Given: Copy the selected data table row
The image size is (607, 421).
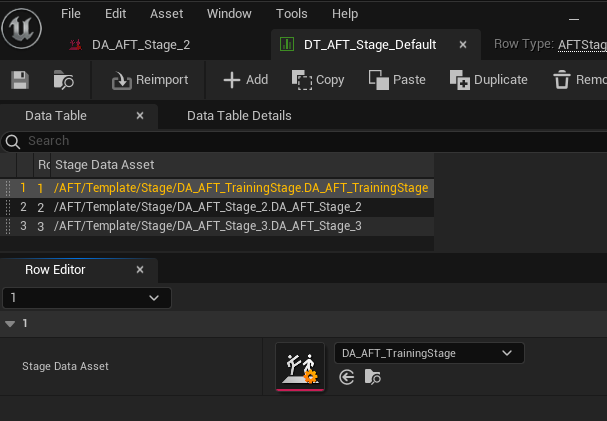Looking at the screenshot, I should 318,80.
